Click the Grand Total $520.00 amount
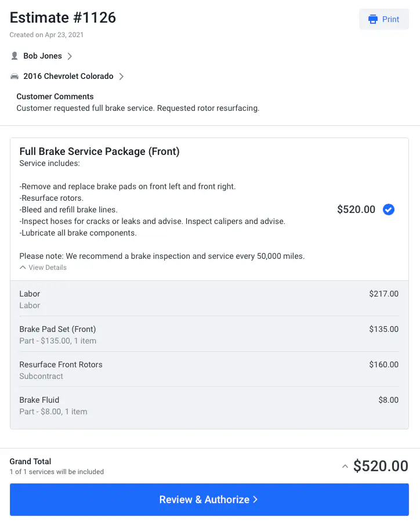The height and width of the screenshot is (524, 420). coord(381,466)
